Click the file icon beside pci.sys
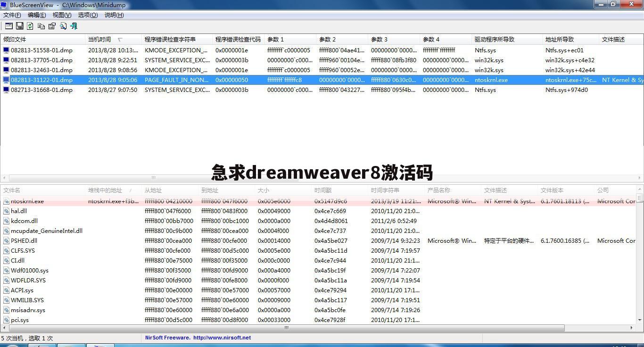Viewport: 644px width, 347px height. click(x=6, y=320)
